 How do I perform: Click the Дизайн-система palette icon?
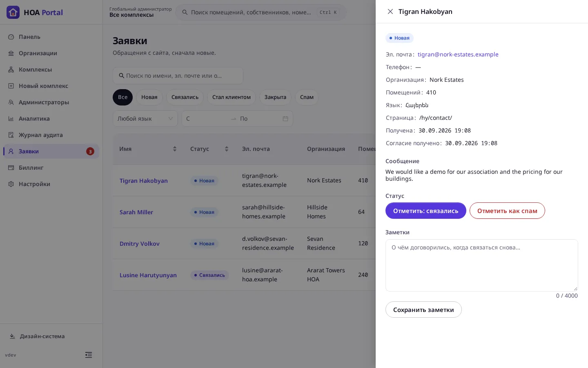tap(12, 336)
